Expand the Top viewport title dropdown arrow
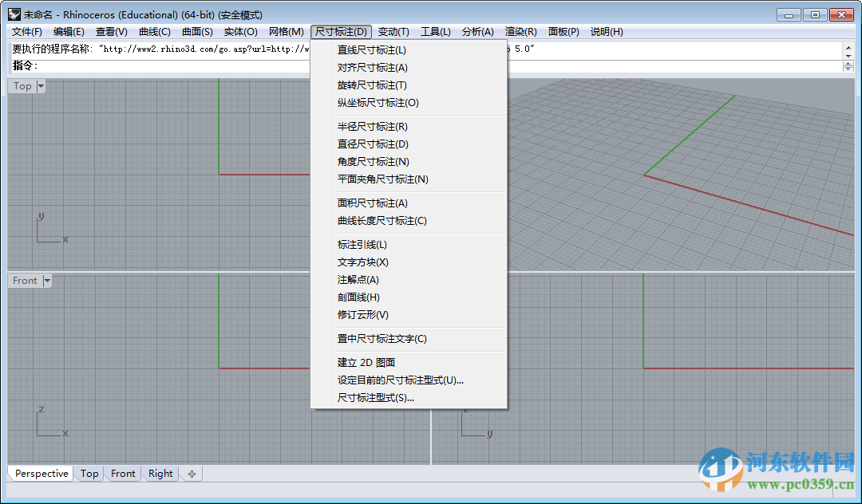Screen dimensions: 862x504 click(x=41, y=86)
